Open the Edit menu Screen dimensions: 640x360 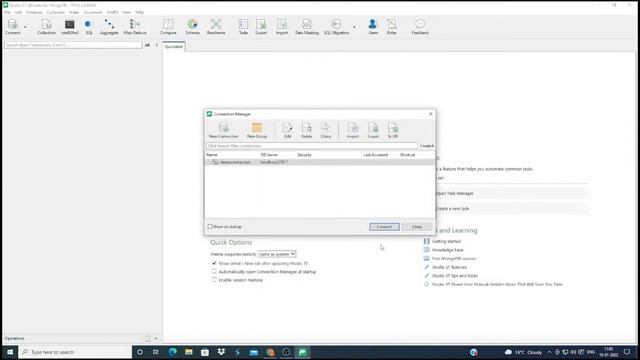(18, 12)
